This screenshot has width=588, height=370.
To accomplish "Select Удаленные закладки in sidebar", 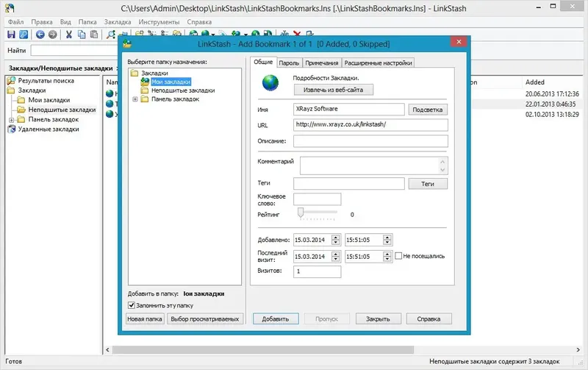I will 49,129.
